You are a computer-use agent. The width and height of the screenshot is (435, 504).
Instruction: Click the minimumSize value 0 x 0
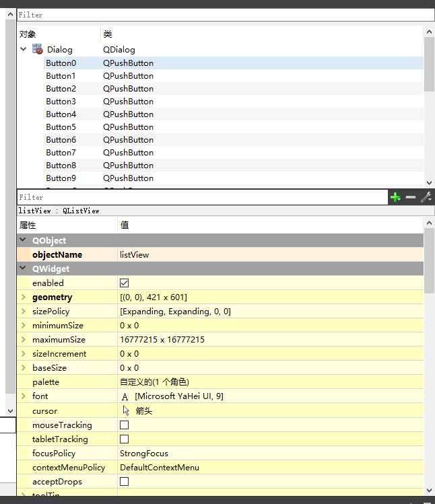(x=129, y=326)
